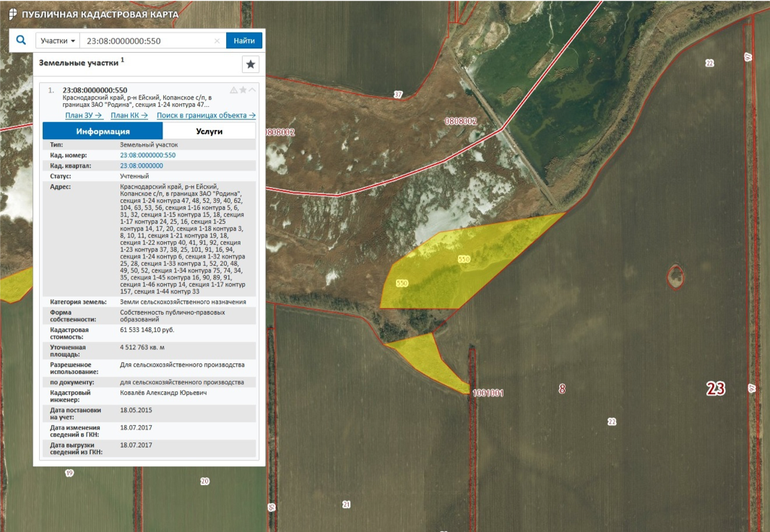
Task: Open the План КК link
Action: pos(129,115)
